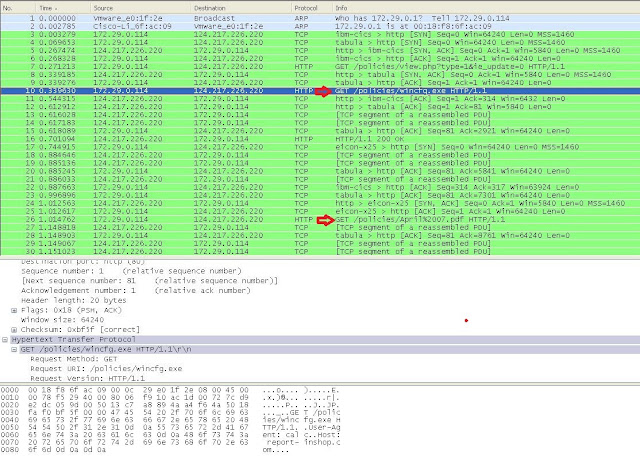
Task: Select packet 4 at time 0.069653
Action: [x=320, y=42]
